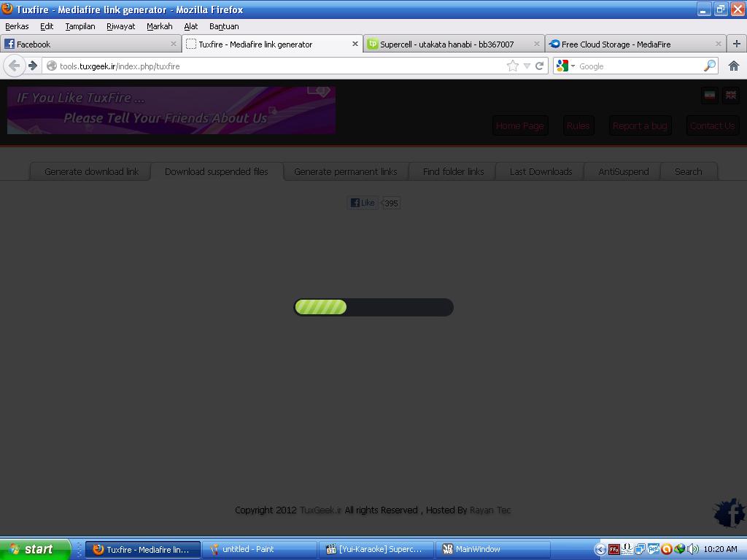Click the volume speaker tray icon
Image resolution: width=747 pixels, height=560 pixels.
point(693,550)
